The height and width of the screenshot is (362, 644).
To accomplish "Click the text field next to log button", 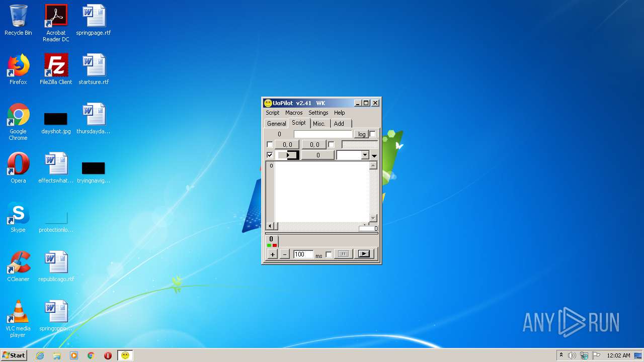I will click(323, 134).
